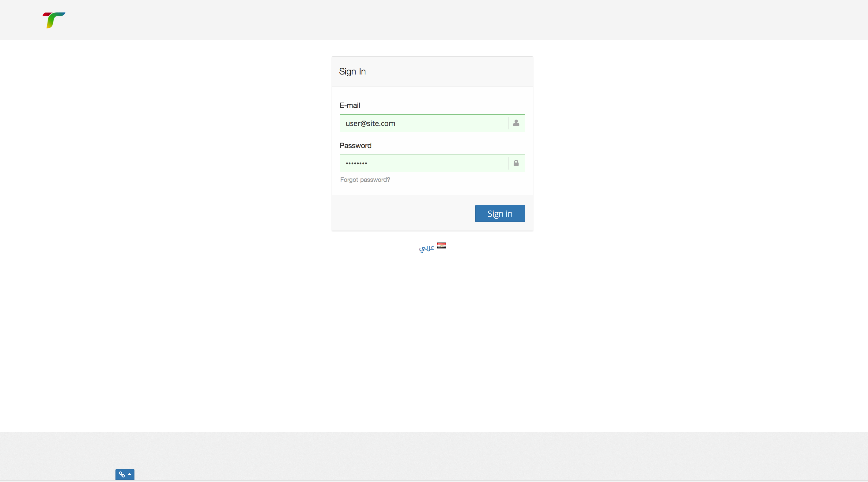Focus the E-mail field containing user@site.com

pyautogui.click(x=423, y=124)
